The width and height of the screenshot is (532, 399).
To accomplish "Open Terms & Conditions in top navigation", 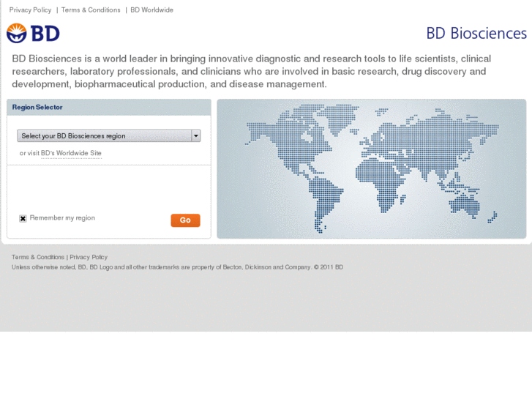I will 91,10.
